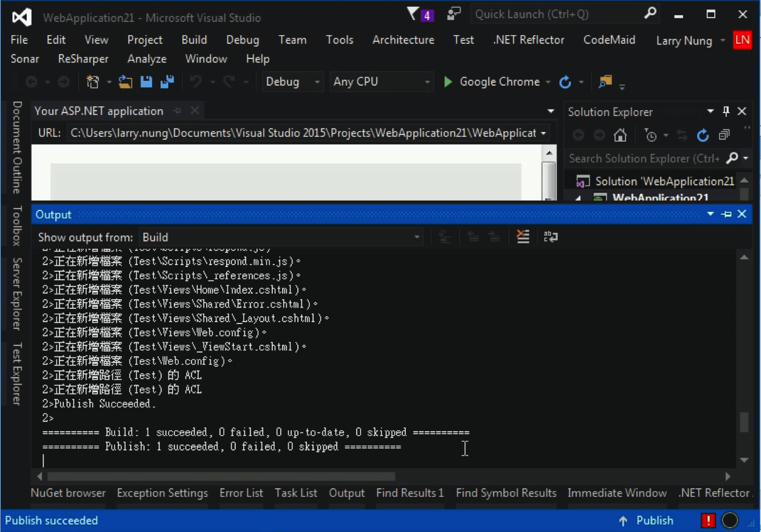Click the New Project toolbar icon
Viewport: 761px width, 532px height.
(92, 81)
